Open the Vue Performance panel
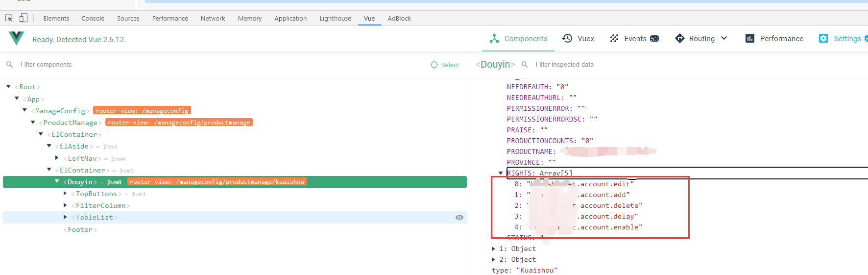This screenshot has width=868, height=275. (774, 39)
